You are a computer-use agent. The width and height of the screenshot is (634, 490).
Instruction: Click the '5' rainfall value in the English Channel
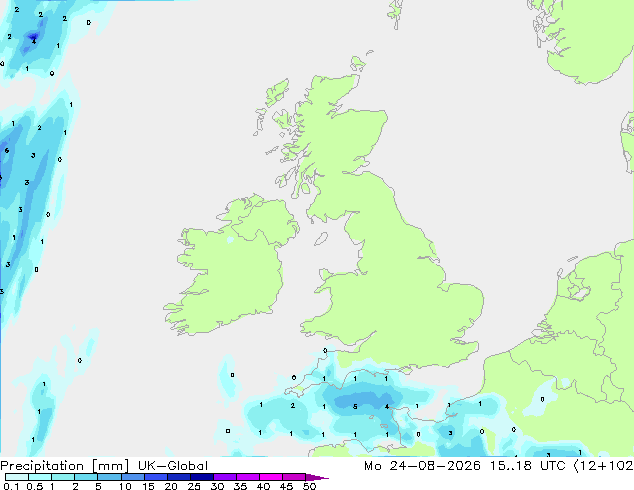[x=355, y=406]
